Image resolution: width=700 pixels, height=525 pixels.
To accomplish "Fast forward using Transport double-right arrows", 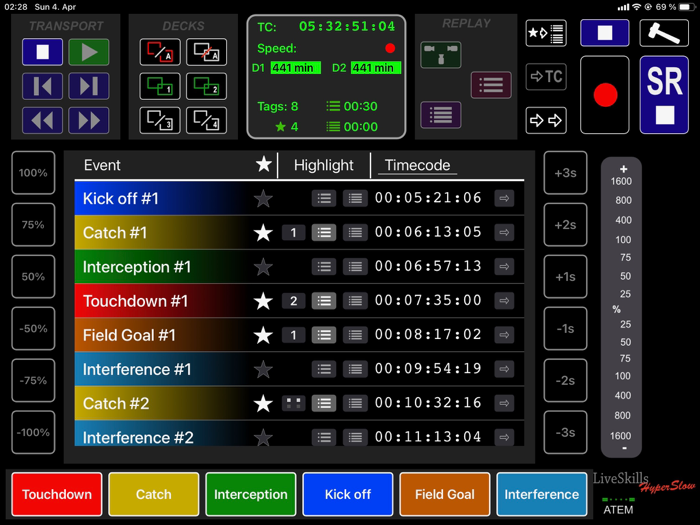I will pyautogui.click(x=89, y=121).
